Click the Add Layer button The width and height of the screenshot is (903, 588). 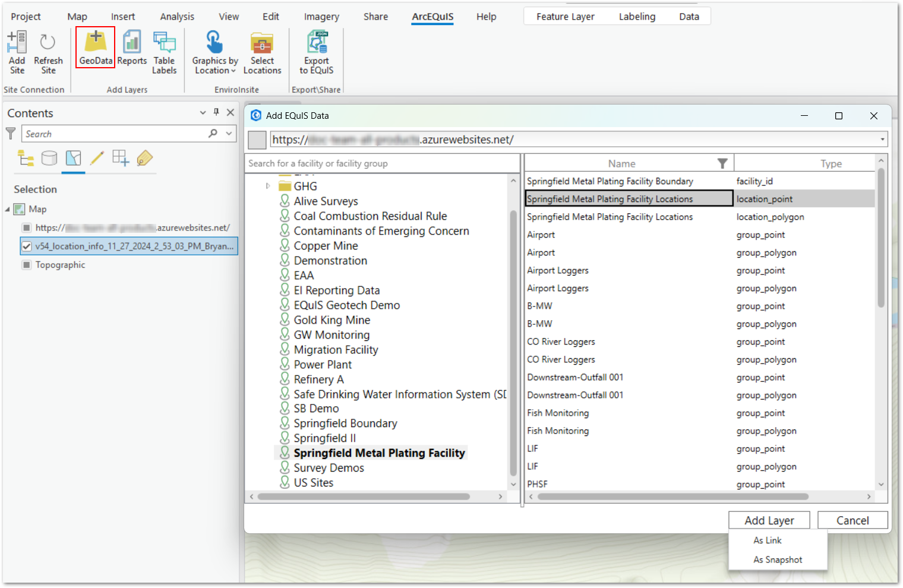[769, 520]
